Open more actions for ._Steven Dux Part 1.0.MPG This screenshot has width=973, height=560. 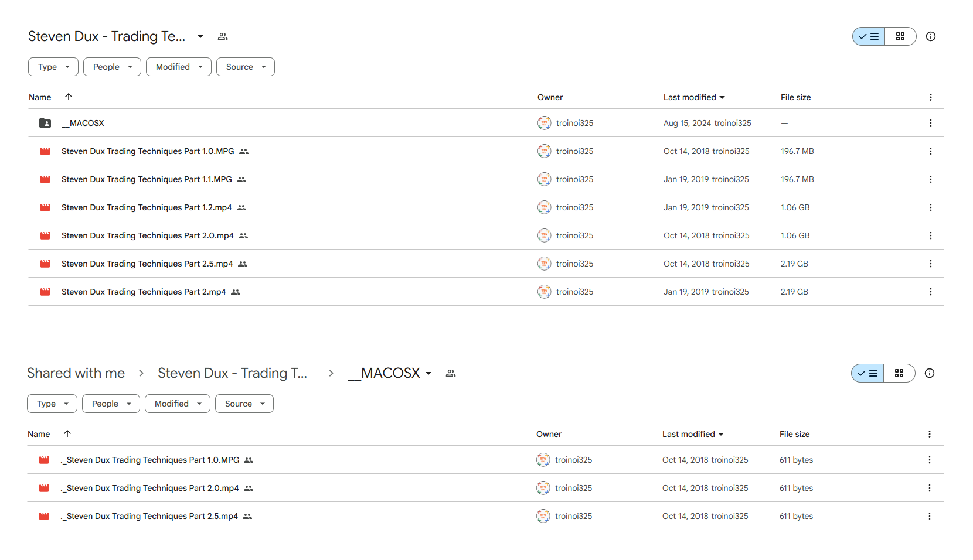tap(929, 460)
